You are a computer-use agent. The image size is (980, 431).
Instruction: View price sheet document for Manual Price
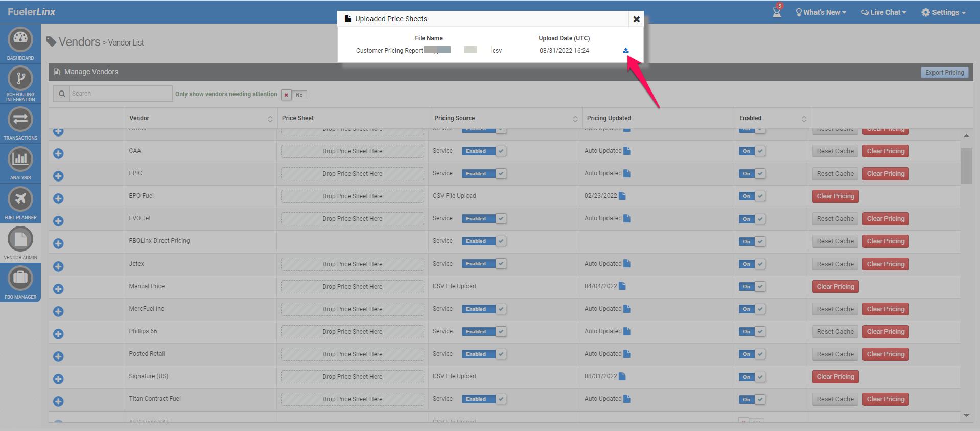coord(622,286)
